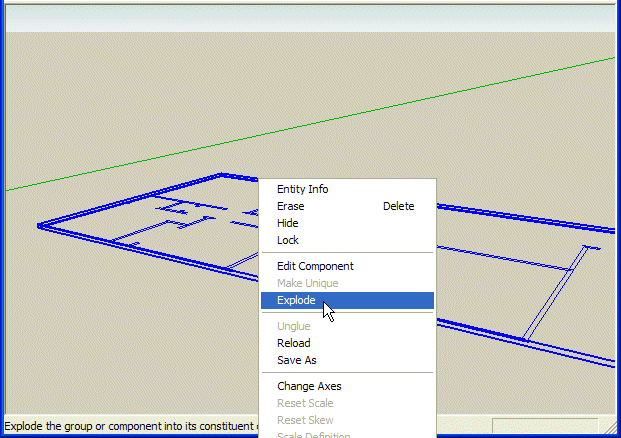Image resolution: width=621 pixels, height=438 pixels.
Task: Choose Erase in the context menu
Action: 290,206
